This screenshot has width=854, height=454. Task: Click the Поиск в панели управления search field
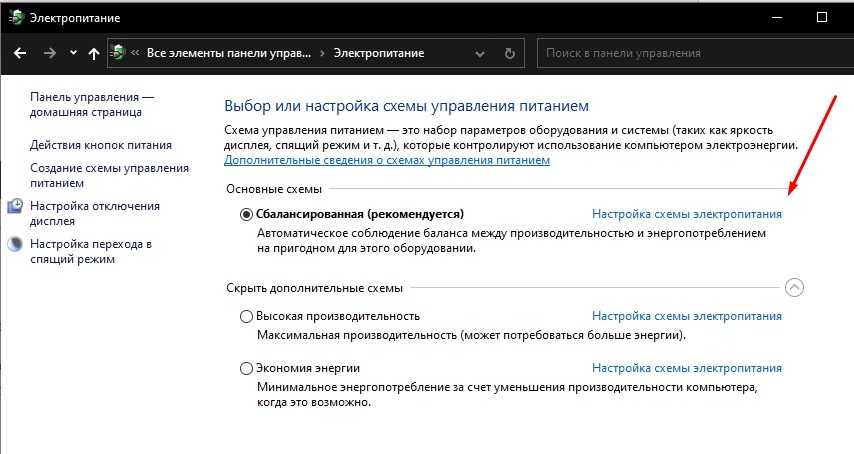coord(690,53)
